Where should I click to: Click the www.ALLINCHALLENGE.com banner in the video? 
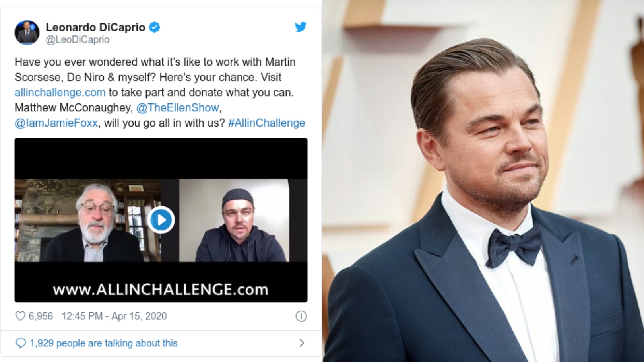click(x=161, y=289)
